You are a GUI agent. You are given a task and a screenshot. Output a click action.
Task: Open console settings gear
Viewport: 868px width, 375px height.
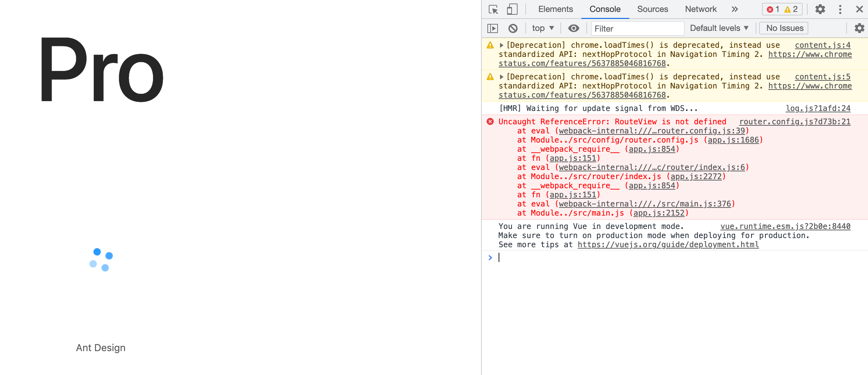pyautogui.click(x=859, y=28)
